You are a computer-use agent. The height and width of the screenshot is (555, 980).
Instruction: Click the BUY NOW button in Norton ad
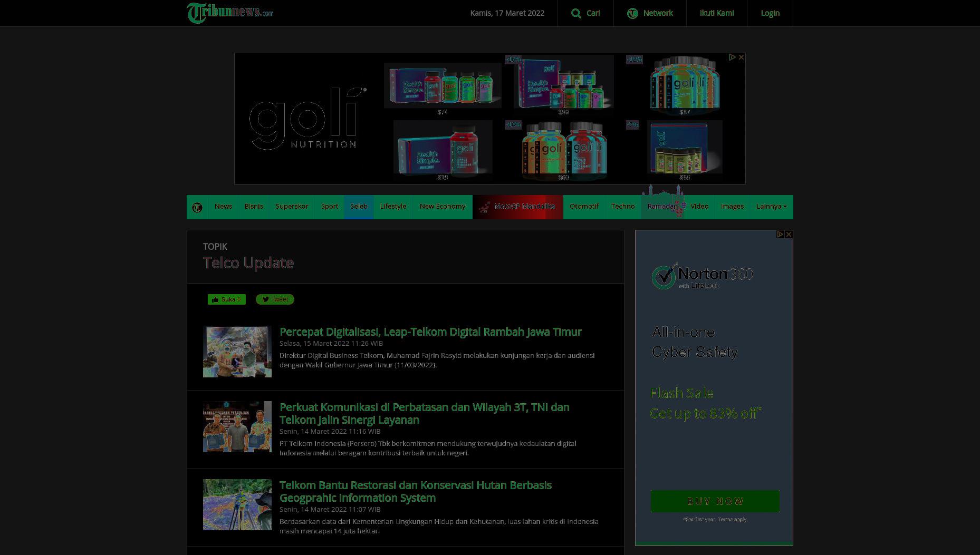(715, 501)
